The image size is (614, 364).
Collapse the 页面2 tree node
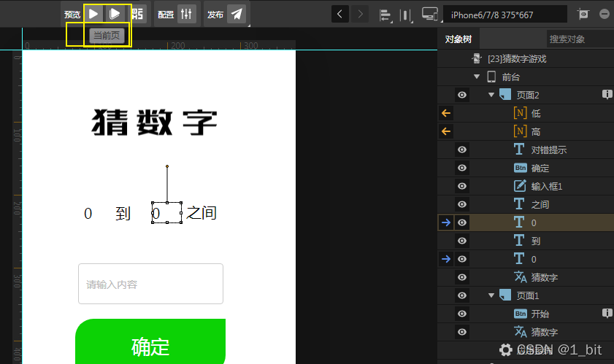[491, 95]
